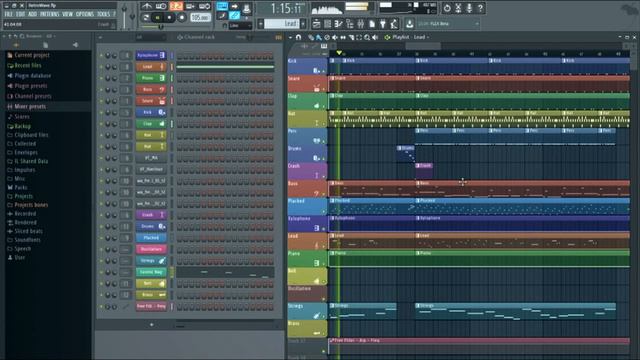The height and width of the screenshot is (360, 640).
Task: Click the 105 tempo field
Action: click(x=200, y=18)
